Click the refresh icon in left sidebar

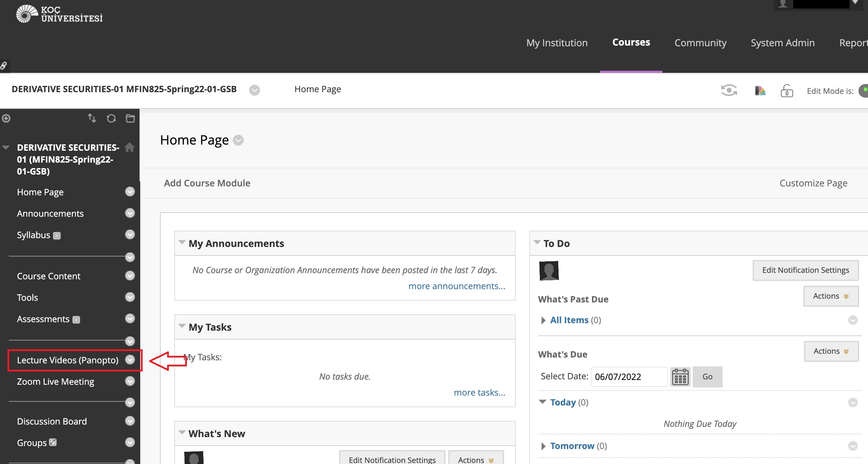point(111,118)
